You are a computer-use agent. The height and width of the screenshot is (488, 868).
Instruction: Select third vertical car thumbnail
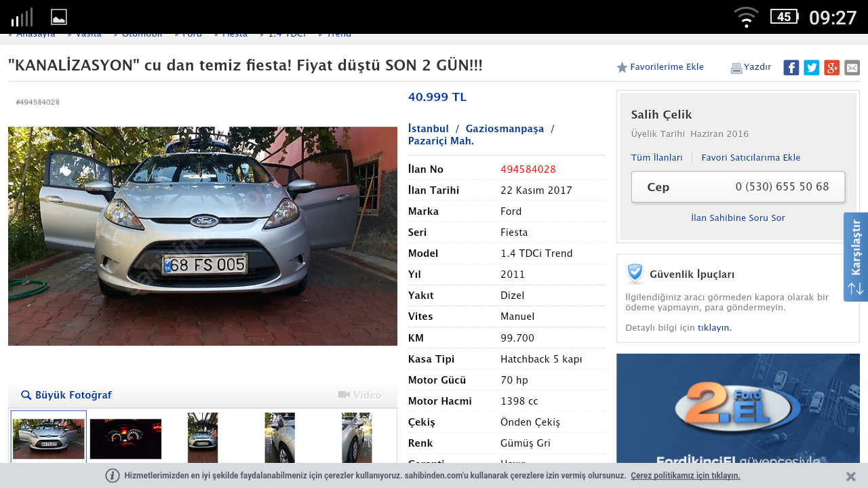point(203,438)
